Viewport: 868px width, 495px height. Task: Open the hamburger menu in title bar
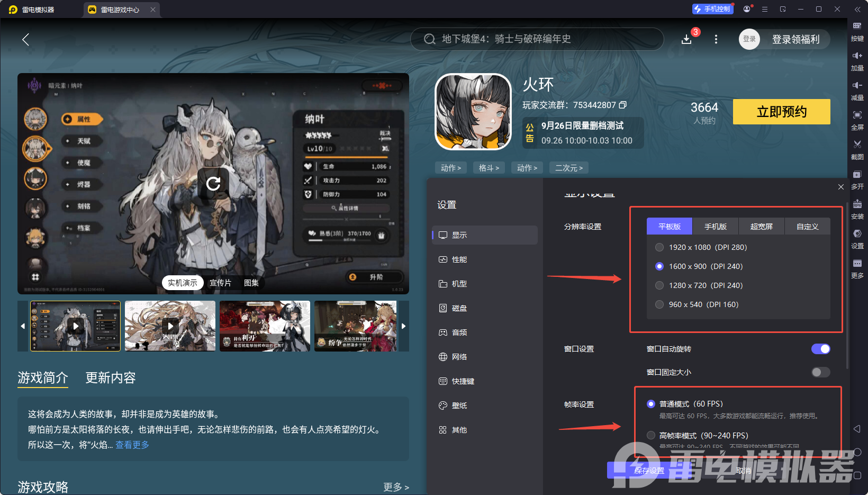(x=765, y=9)
